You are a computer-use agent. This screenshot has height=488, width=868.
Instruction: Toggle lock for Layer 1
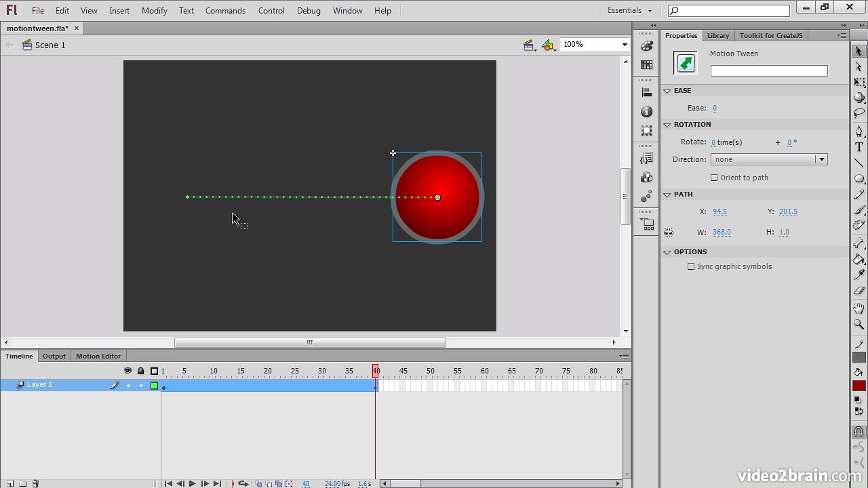click(x=141, y=386)
